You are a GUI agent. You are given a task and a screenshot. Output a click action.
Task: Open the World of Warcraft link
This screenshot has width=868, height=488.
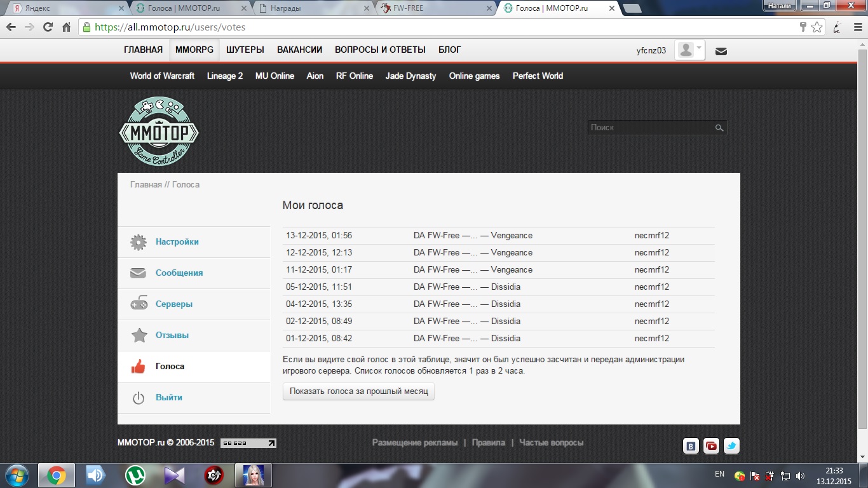[162, 76]
